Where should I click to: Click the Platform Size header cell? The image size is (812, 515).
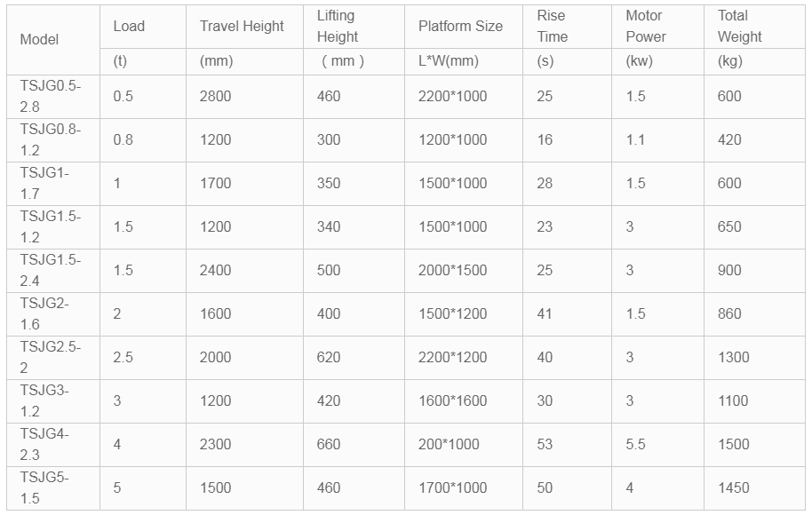(x=464, y=27)
